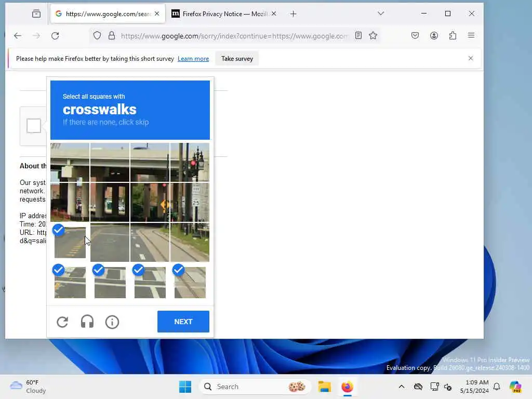Click the network display tray icon

[x=434, y=387]
